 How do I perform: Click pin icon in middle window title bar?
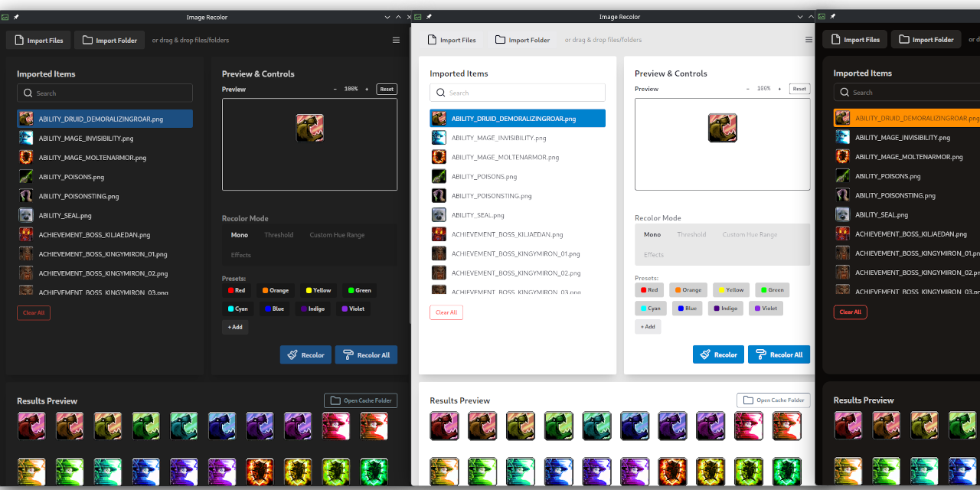click(429, 17)
